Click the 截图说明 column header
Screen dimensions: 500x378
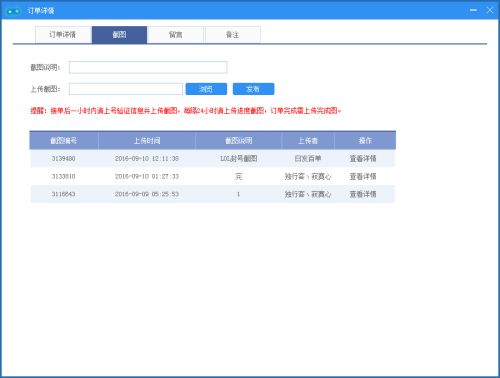pyautogui.click(x=238, y=140)
